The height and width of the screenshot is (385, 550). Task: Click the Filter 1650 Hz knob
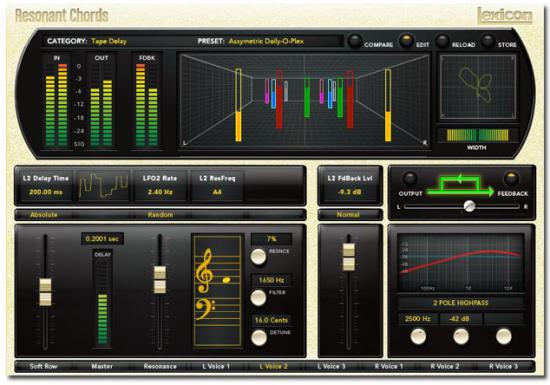pos(258,298)
